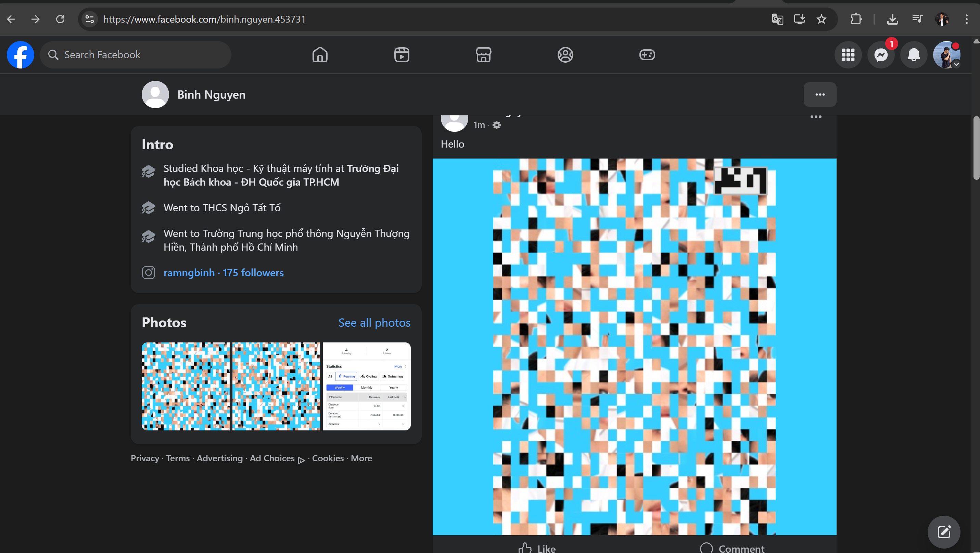Open the Hello post options menu
Viewport: 980px width, 553px height.
click(816, 117)
